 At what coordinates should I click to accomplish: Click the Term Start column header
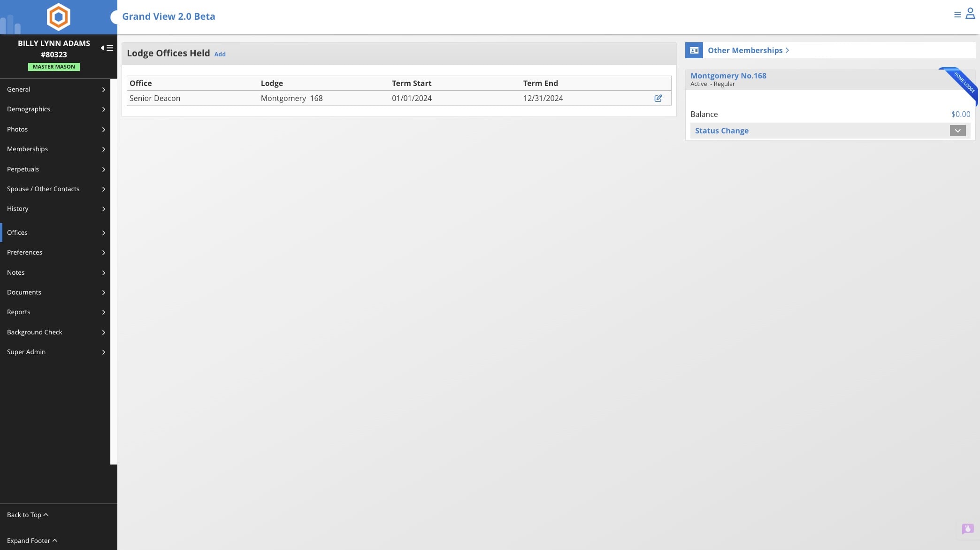click(x=412, y=83)
